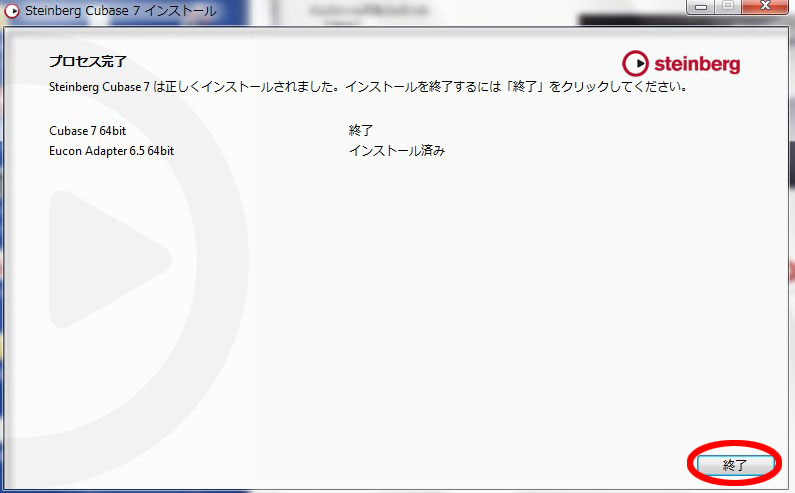Click the 終了 button to finish installation
The height and width of the screenshot is (493, 795).
click(735, 464)
